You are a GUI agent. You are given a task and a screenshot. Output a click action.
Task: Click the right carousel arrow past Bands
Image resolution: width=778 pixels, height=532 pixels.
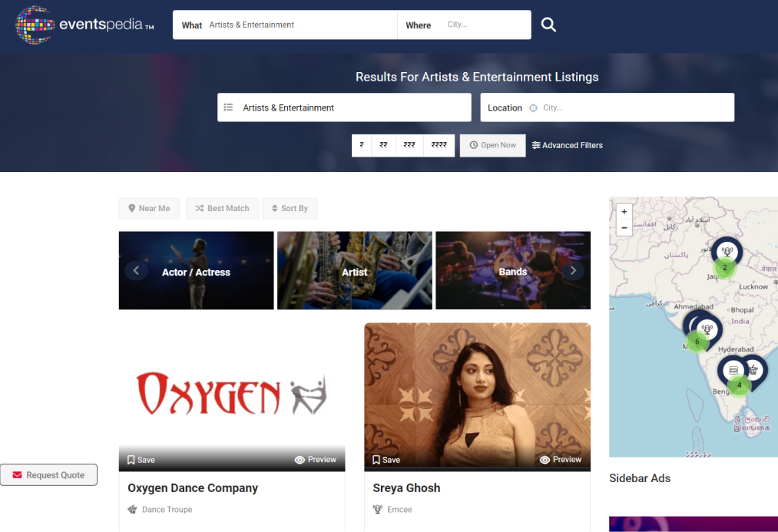coord(573,270)
